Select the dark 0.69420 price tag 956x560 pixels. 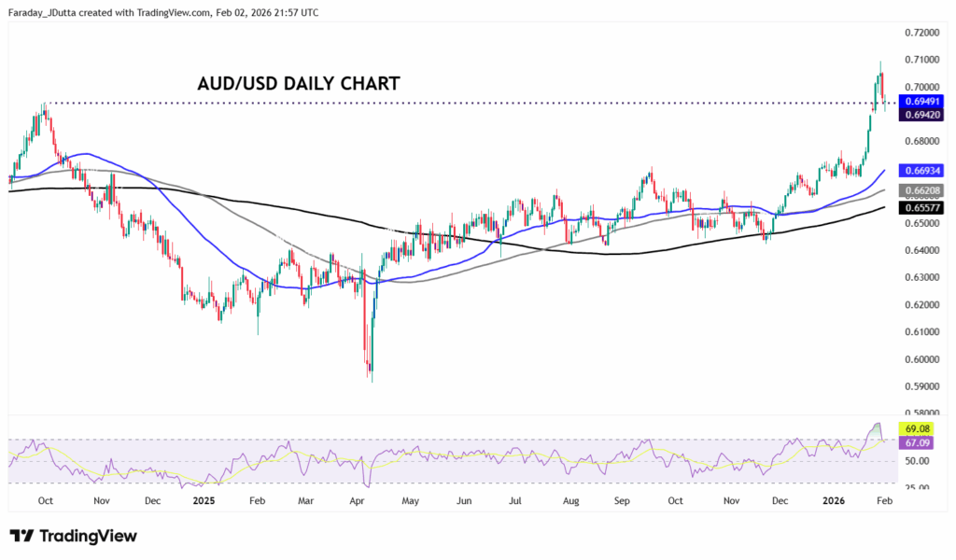click(x=921, y=114)
